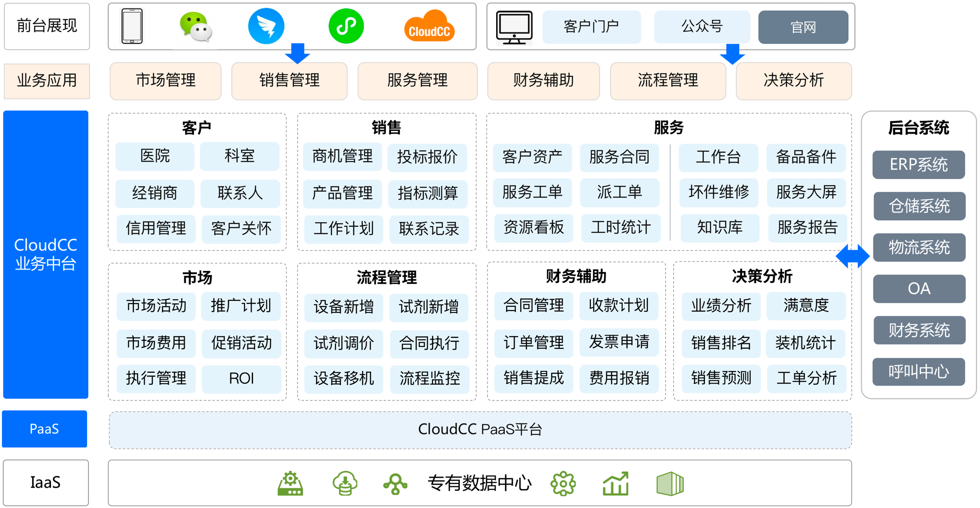The image size is (980, 508).
Task: Click the CloudCC PaaS平台 bar
Action: click(480, 430)
